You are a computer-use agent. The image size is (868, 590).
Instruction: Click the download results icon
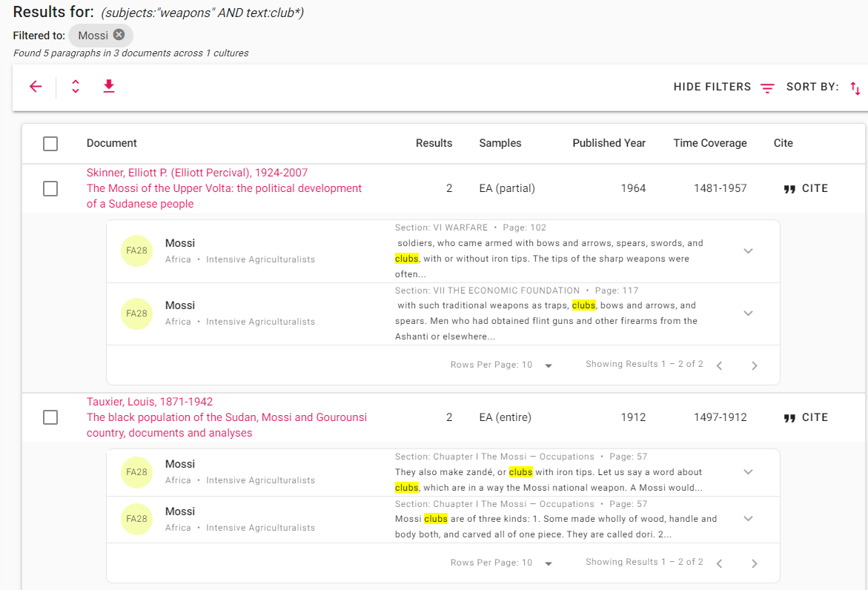point(109,87)
